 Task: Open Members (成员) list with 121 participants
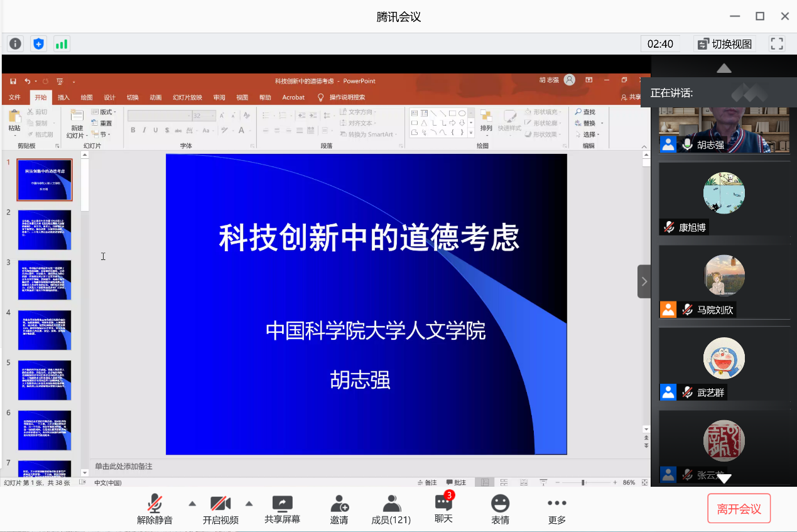(391, 509)
